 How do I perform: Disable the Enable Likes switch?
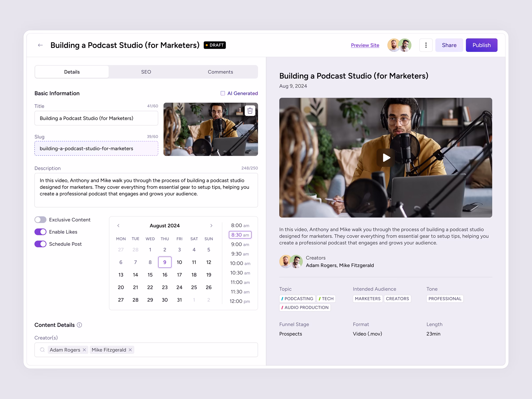pos(40,232)
